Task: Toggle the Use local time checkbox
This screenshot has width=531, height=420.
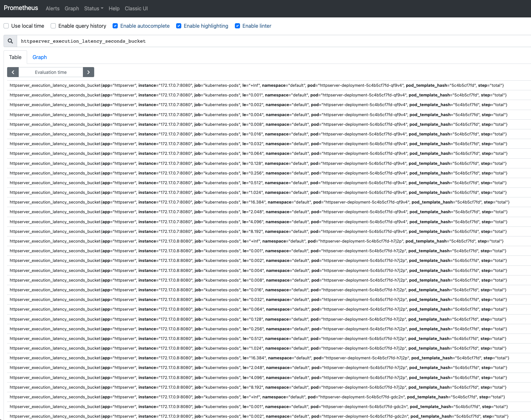Action: 6,26
